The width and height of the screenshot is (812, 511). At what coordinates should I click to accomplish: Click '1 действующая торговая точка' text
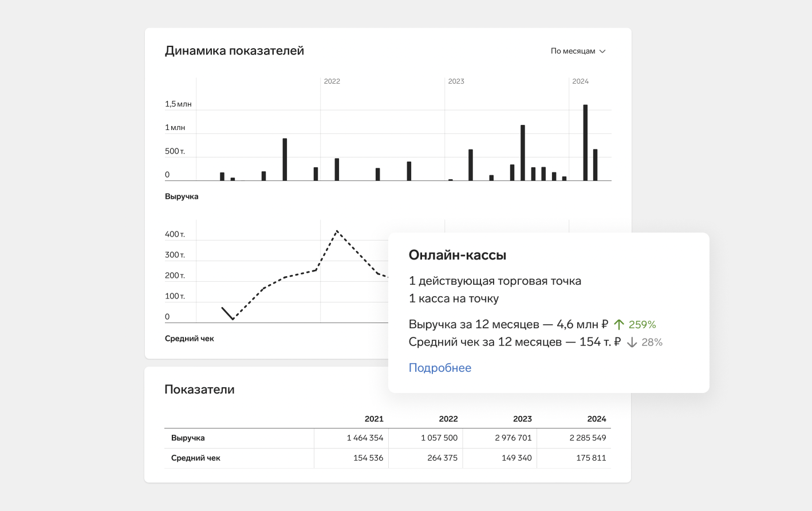click(x=495, y=281)
